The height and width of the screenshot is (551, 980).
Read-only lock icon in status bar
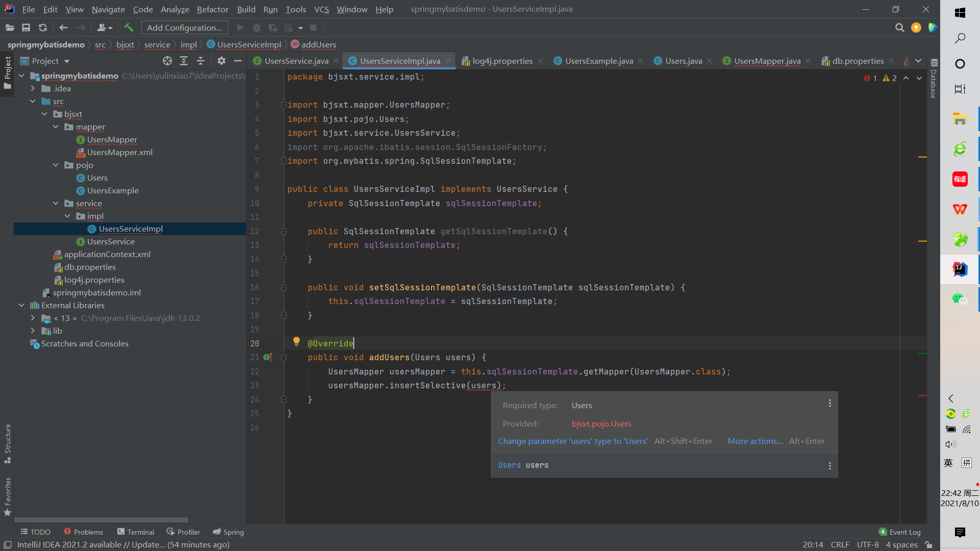(x=929, y=544)
